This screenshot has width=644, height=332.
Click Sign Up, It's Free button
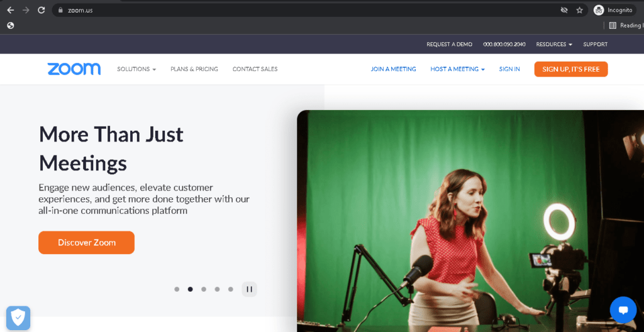tap(571, 69)
